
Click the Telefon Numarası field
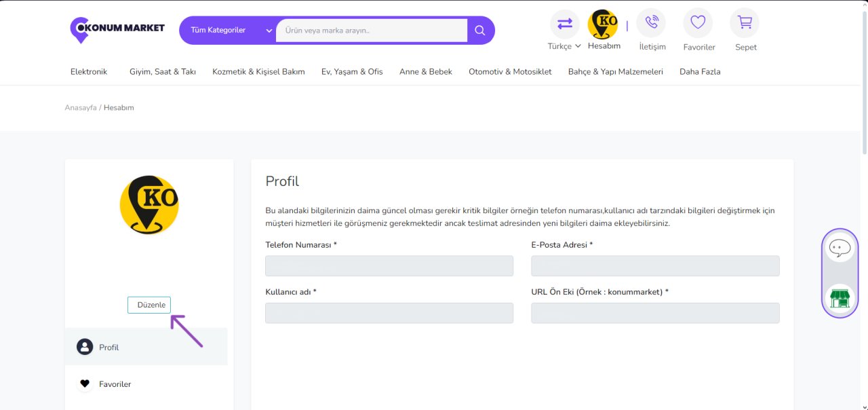389,266
